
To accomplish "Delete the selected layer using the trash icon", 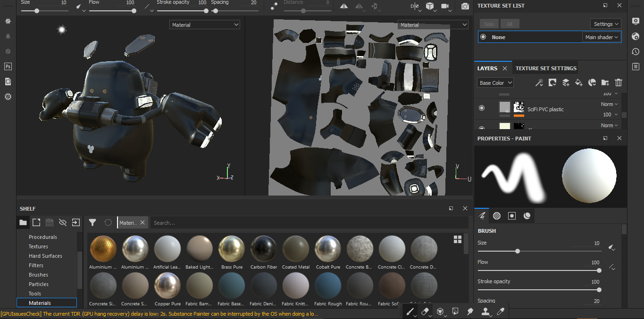I will tap(619, 82).
